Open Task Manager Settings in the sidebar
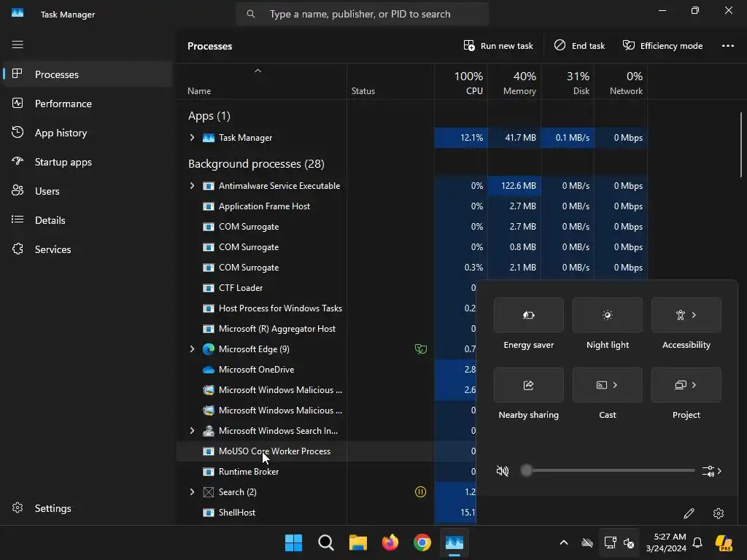 tap(88, 508)
